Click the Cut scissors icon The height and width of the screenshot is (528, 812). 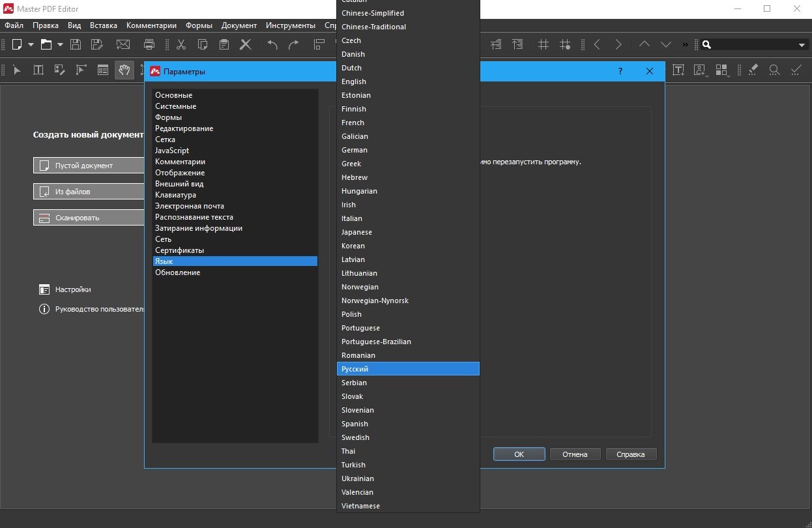click(x=181, y=44)
